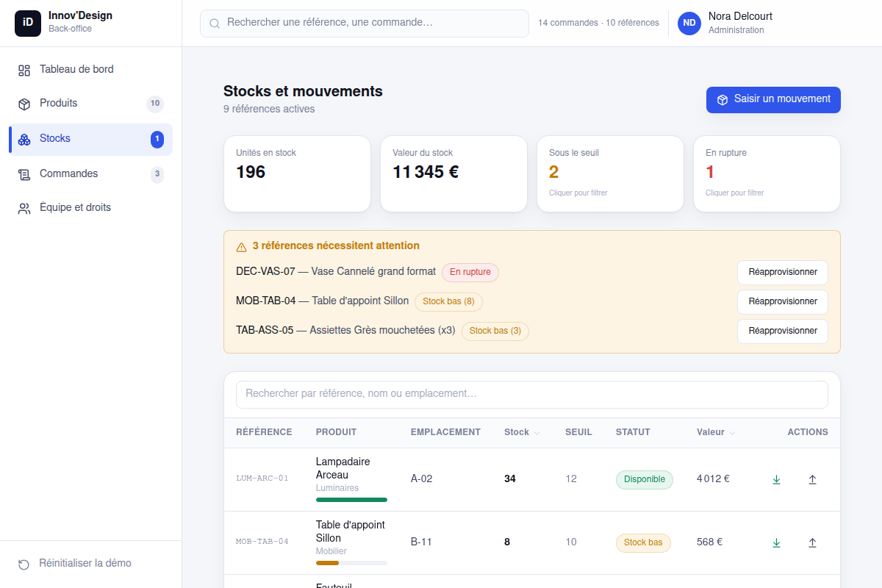The image size is (882, 588).
Task: Click Table d'appoint Sillon stock level bar
Action: [x=351, y=563]
